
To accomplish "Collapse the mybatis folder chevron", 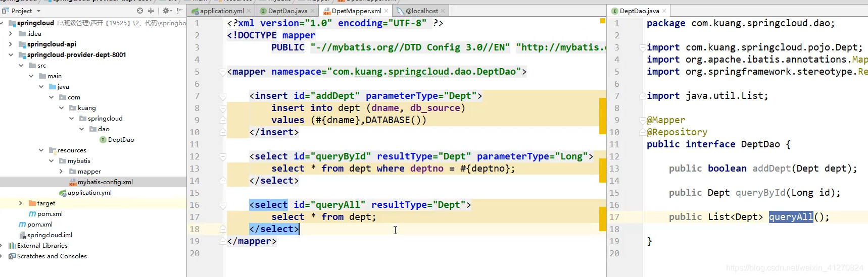I will tap(51, 161).
